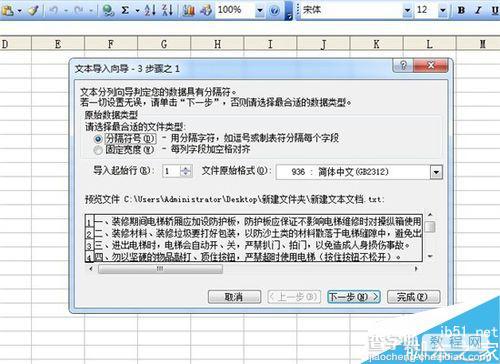Toggle underline formatting
500x364 pixels.
(x=495, y=10)
